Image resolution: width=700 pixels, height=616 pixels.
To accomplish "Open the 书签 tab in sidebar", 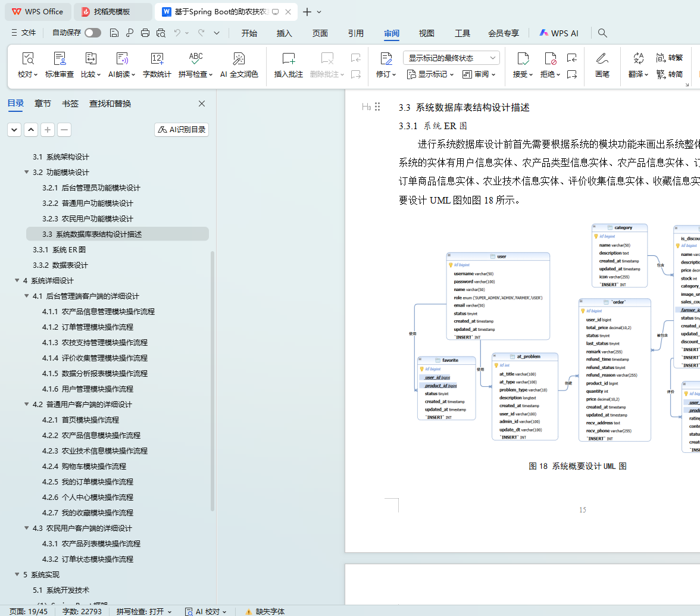I will 70,104.
